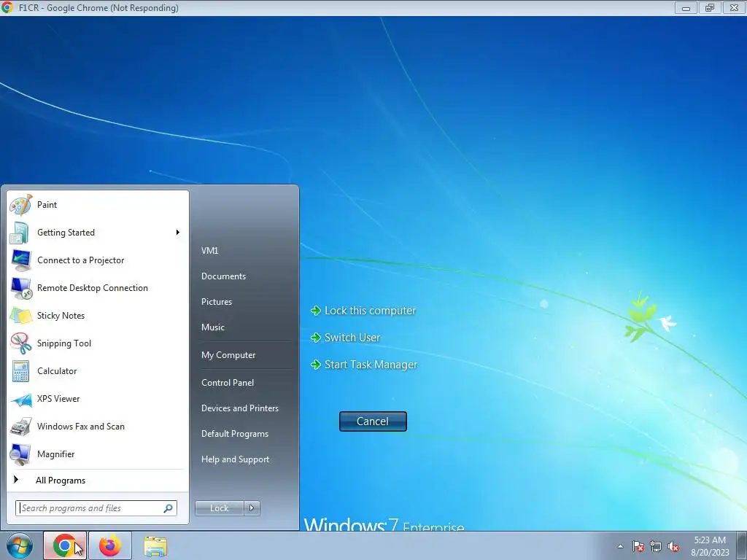Click the Connect to a Projector label
The width and height of the screenshot is (747, 560).
80,260
